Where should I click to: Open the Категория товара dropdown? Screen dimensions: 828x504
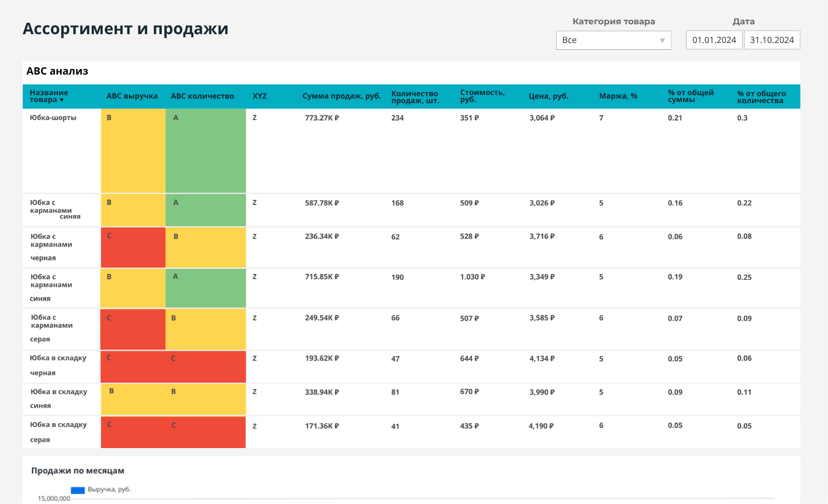click(x=613, y=40)
